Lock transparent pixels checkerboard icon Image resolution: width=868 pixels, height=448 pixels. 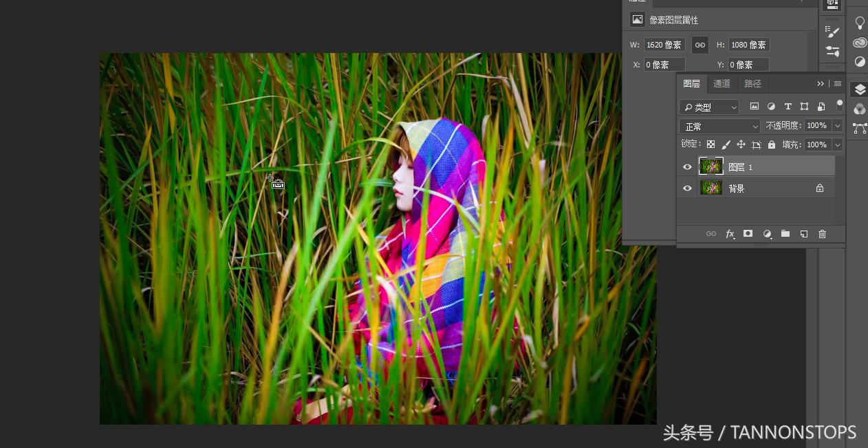(710, 145)
